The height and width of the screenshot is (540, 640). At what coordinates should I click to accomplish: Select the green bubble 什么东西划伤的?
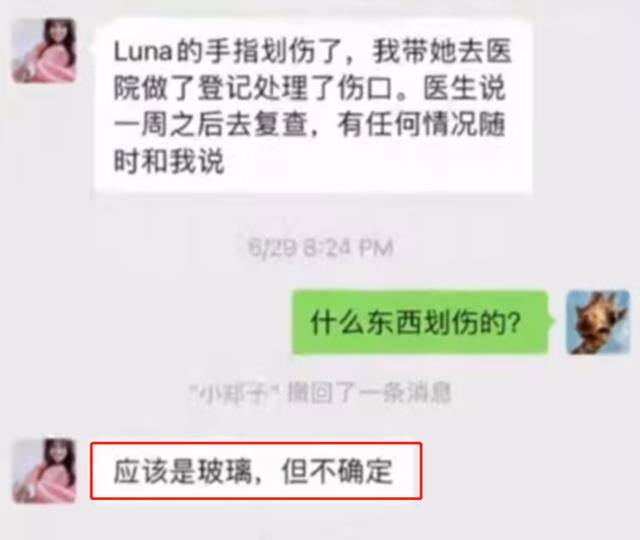(x=420, y=322)
